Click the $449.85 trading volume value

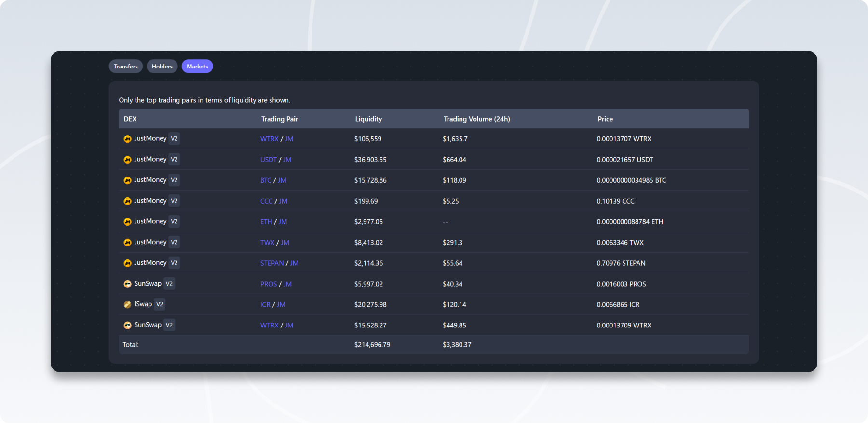[454, 326]
